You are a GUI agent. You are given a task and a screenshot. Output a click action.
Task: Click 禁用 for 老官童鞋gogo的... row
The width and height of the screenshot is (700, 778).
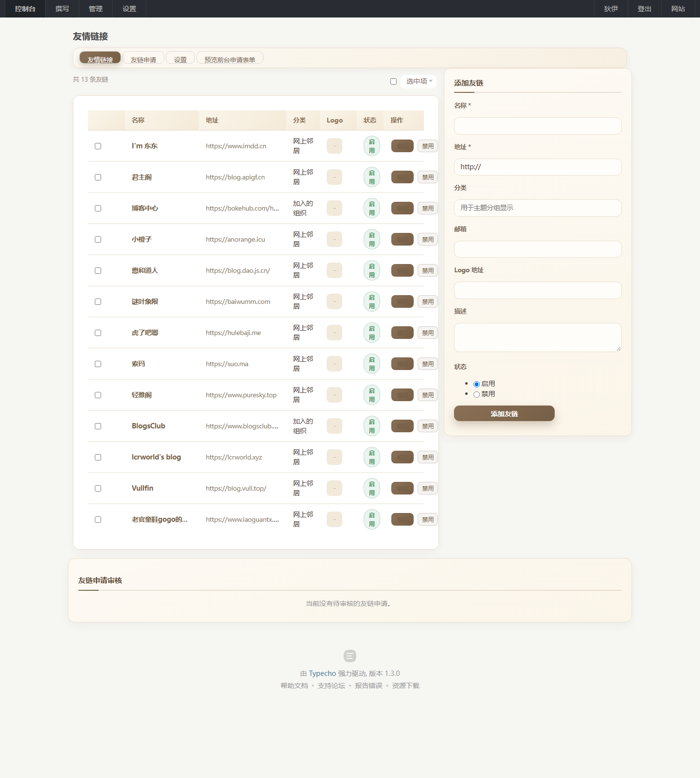coord(428,519)
